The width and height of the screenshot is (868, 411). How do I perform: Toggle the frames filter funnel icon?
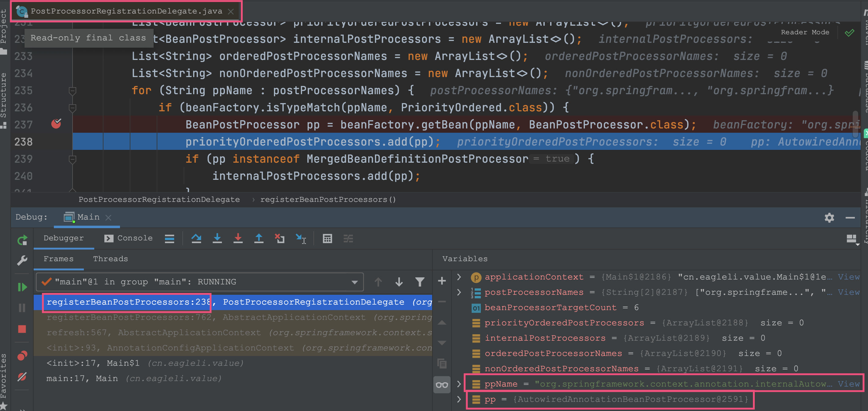(x=420, y=282)
